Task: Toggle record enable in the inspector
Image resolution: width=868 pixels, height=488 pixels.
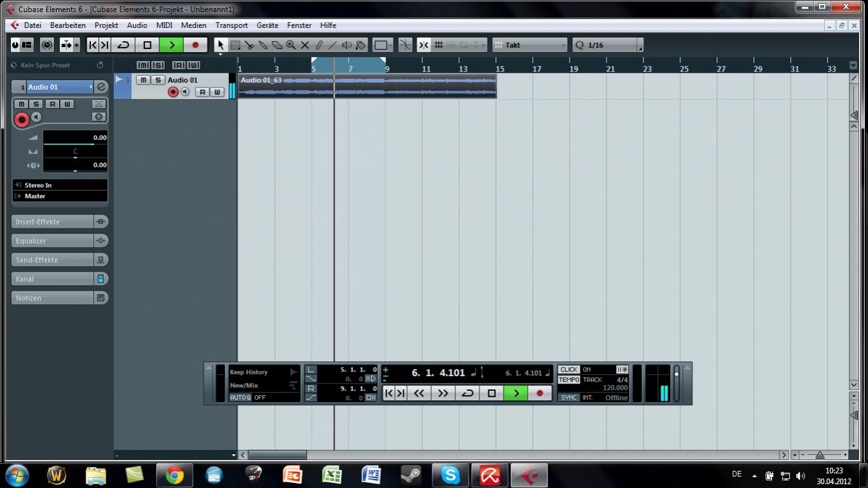Action: [22, 119]
